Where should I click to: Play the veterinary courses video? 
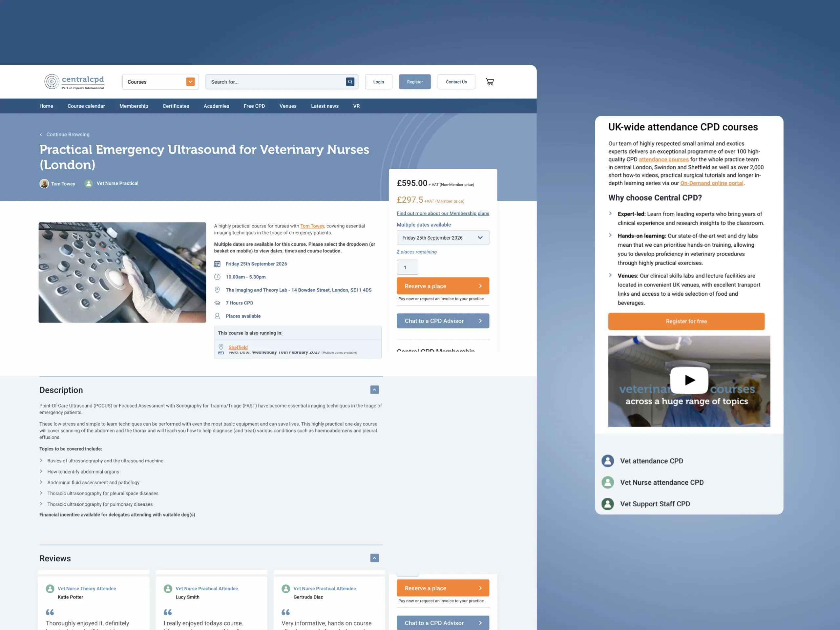point(689,380)
